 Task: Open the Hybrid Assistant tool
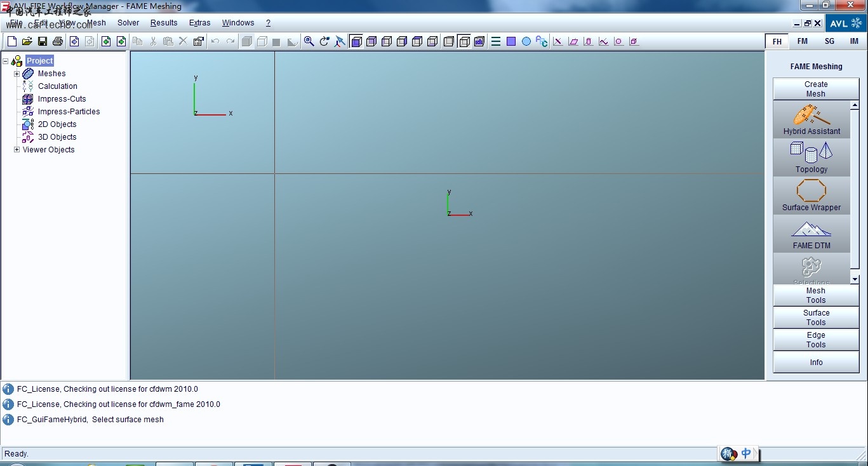coord(811,119)
